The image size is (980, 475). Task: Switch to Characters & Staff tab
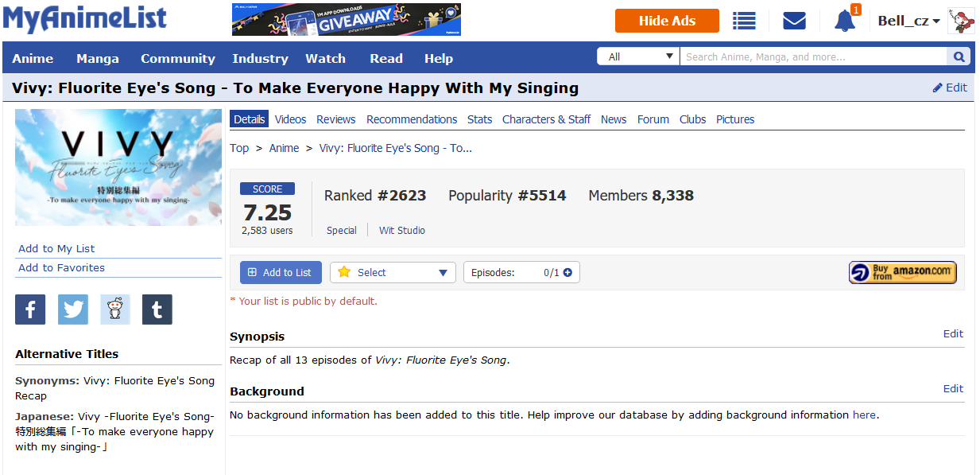tap(546, 119)
